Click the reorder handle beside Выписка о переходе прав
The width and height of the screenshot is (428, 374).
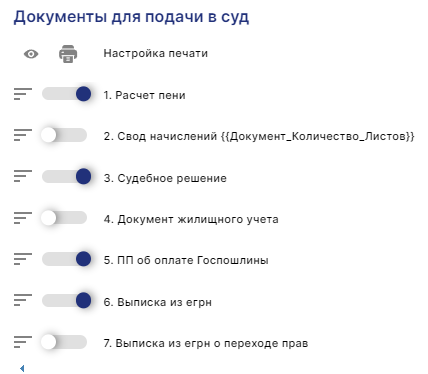coord(23,342)
